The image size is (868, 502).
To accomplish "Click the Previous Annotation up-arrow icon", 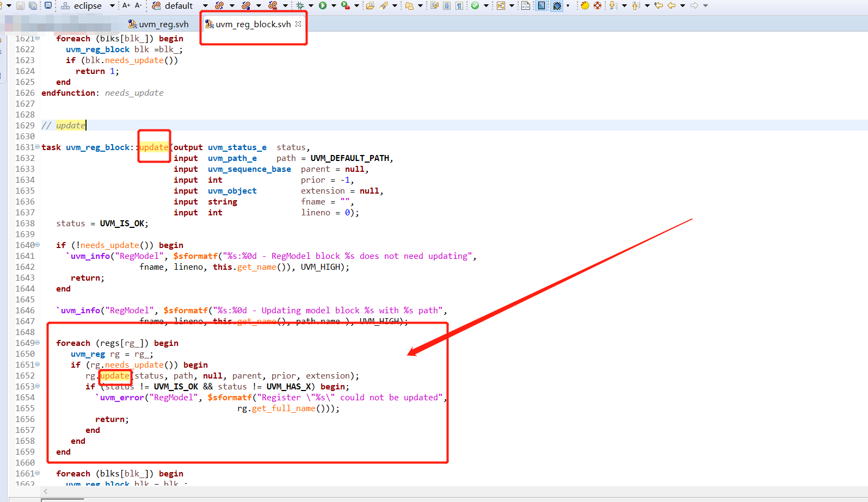I will (x=636, y=5).
